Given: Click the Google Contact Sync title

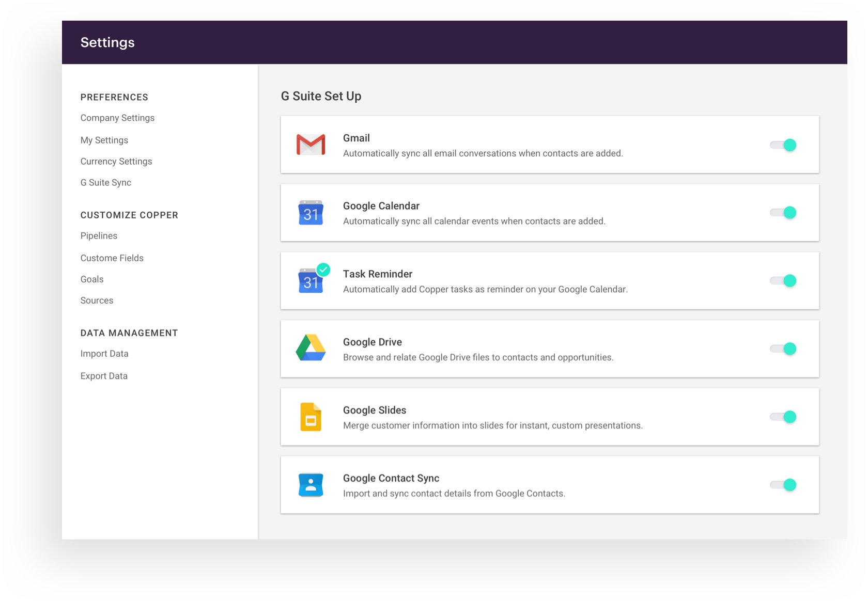Looking at the screenshot, I should pos(391,479).
